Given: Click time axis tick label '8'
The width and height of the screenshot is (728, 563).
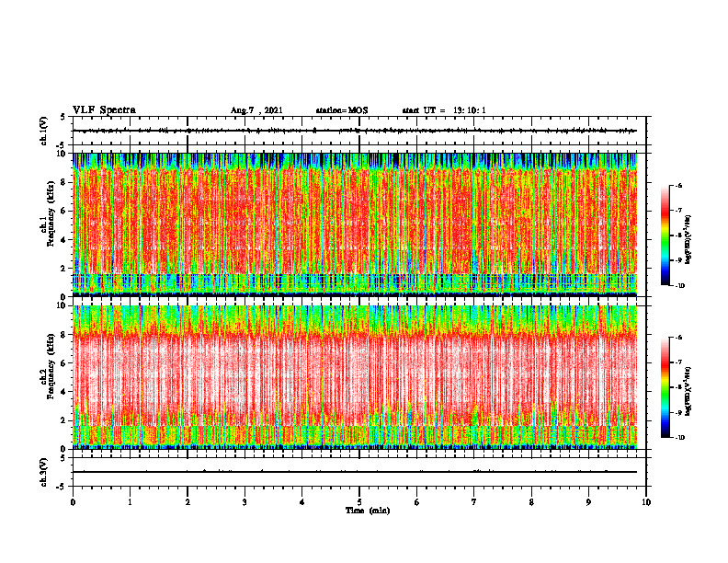Looking at the screenshot, I should point(531,502).
